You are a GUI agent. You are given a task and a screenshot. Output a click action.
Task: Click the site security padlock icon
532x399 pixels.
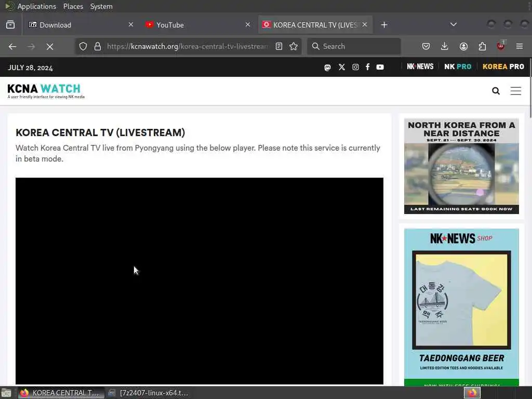coord(98,46)
